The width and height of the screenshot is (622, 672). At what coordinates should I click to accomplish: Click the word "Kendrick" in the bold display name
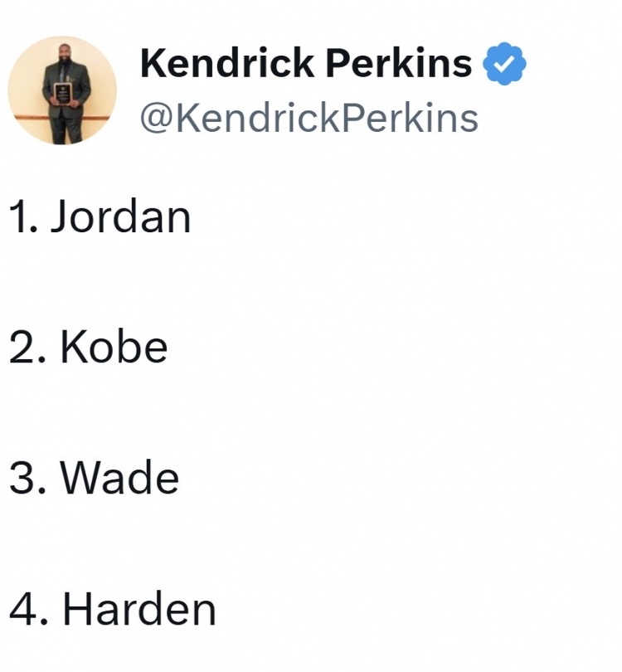tap(224, 64)
